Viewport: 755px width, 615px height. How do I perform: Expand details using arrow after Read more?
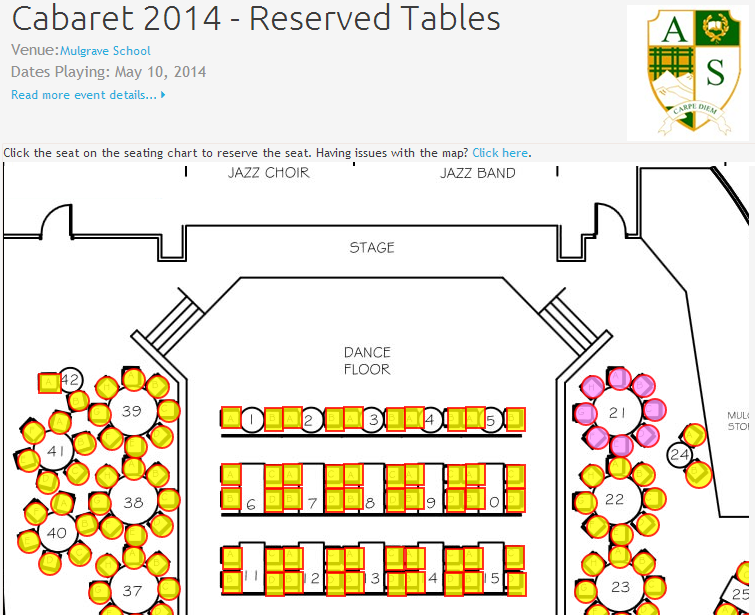click(x=163, y=95)
